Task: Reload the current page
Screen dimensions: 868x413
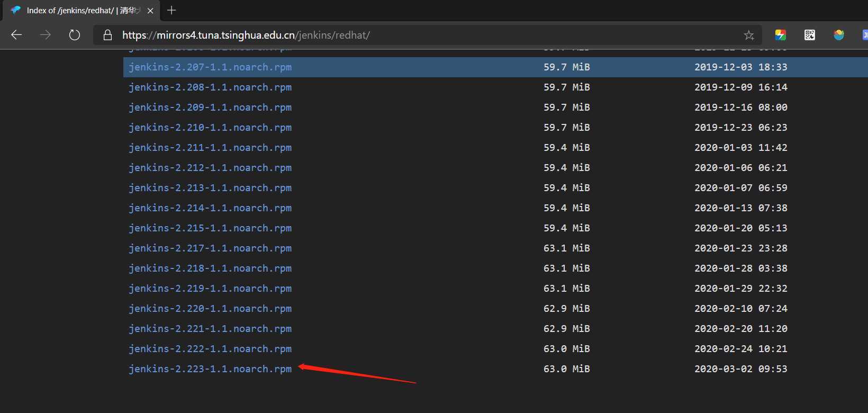Action: click(75, 35)
